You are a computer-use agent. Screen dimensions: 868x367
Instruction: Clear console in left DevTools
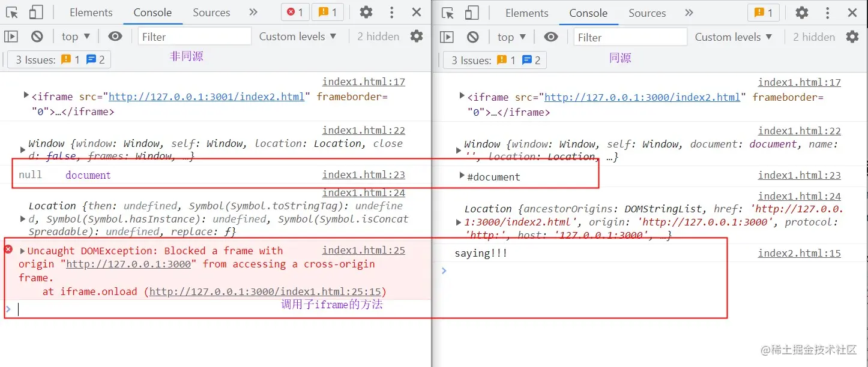pos(37,37)
